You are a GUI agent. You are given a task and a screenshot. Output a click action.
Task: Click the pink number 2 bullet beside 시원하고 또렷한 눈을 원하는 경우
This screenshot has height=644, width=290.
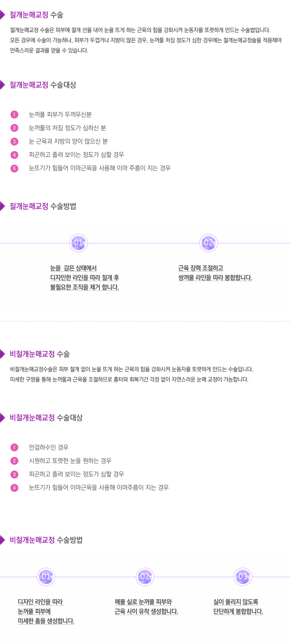point(14,461)
